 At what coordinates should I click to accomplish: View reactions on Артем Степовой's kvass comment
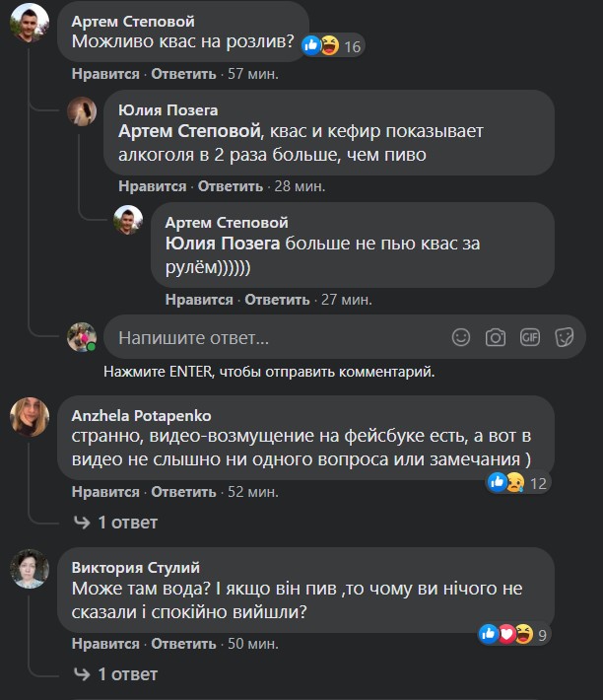point(332,45)
